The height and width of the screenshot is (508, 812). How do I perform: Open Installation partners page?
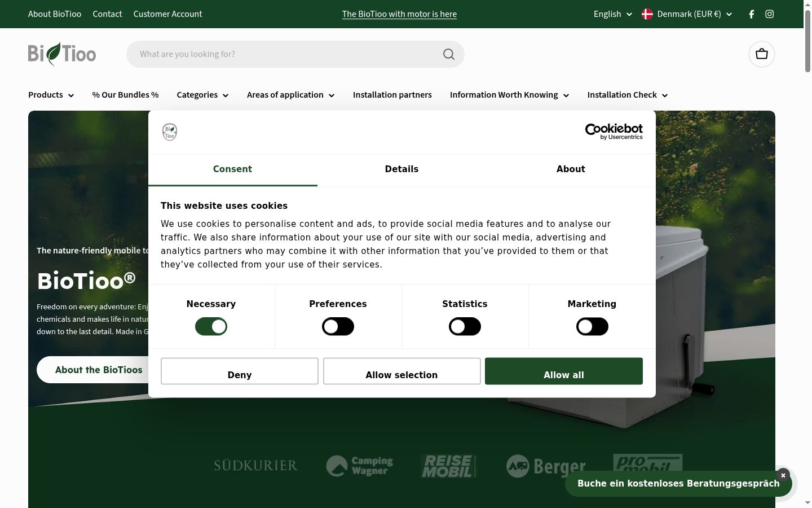pos(392,95)
